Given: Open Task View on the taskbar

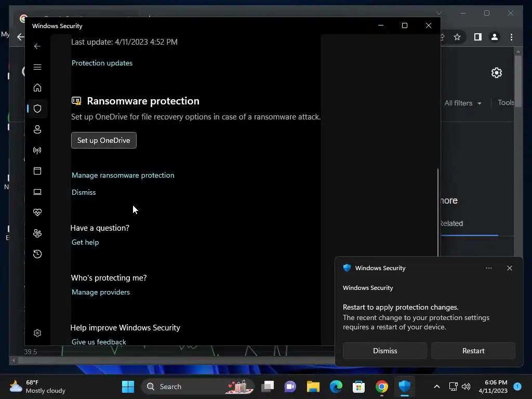Looking at the screenshot, I should coord(268,387).
